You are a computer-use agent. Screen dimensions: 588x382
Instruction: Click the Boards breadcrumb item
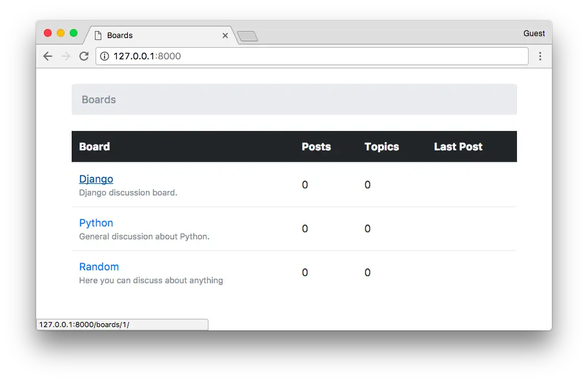click(99, 99)
